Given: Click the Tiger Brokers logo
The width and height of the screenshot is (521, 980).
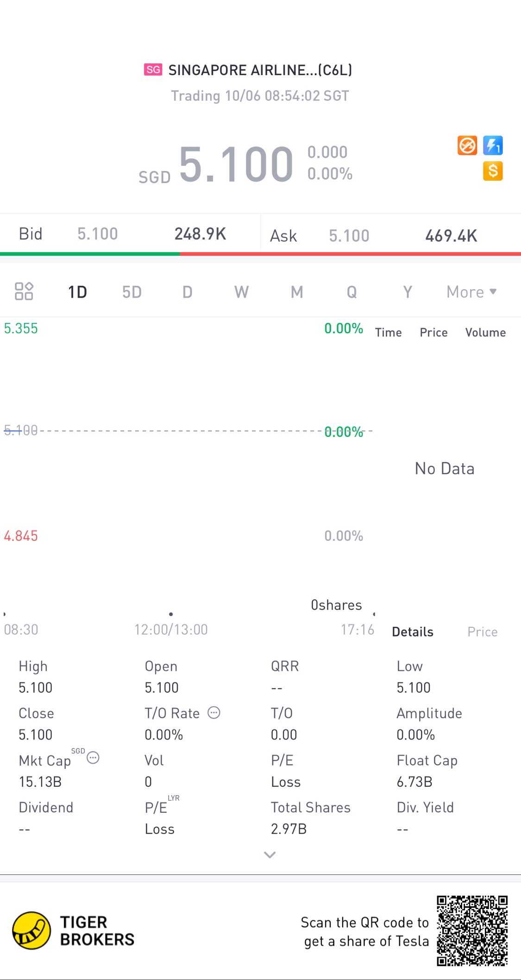Looking at the screenshot, I should click(32, 930).
